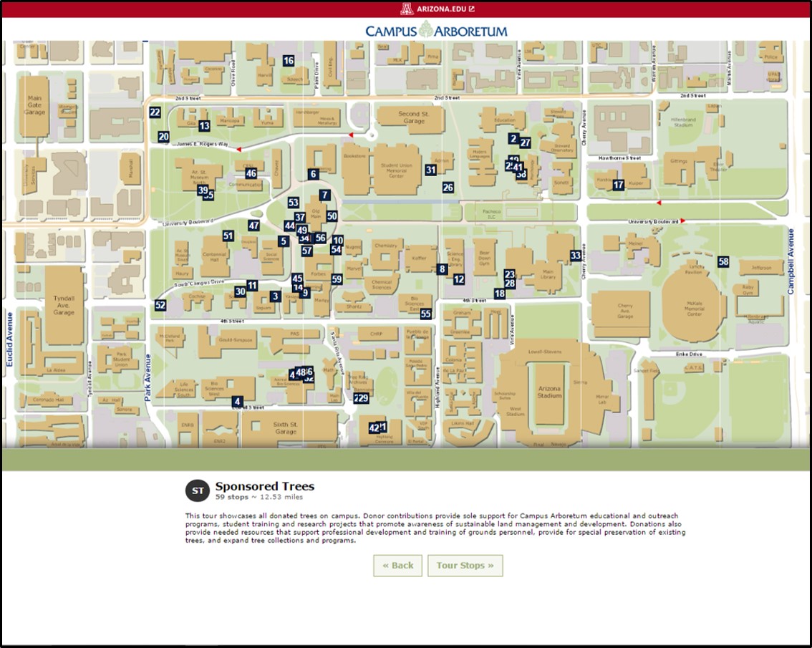This screenshot has width=812, height=648.
Task: Select tour stop marker 28
Action: [x=510, y=284]
